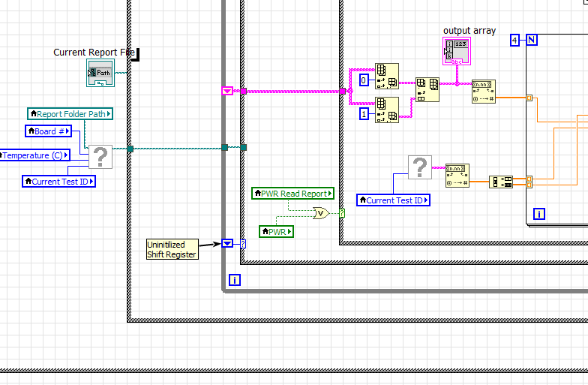The image size is (588, 385).
Task: Click the top orange auto-index tunnel on For Loop
Action: click(x=529, y=98)
